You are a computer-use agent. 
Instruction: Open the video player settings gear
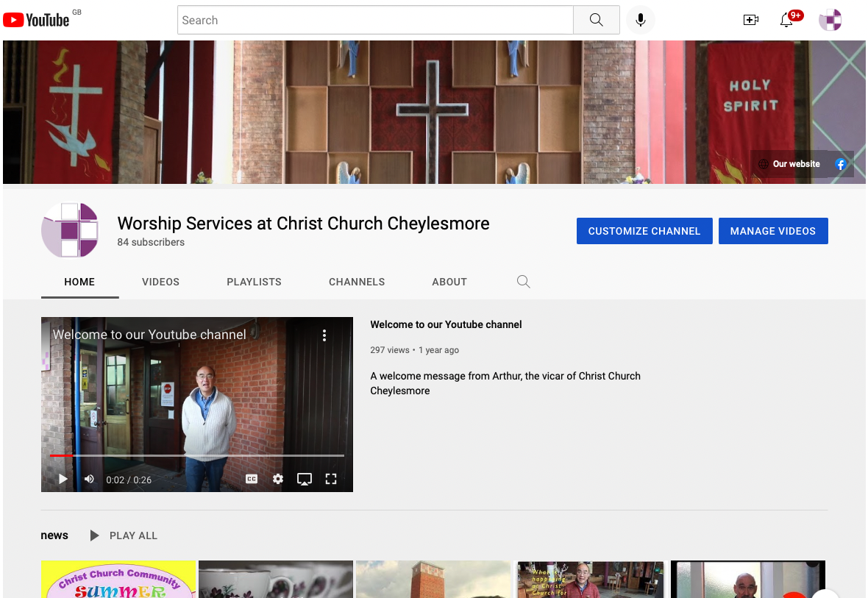pyautogui.click(x=278, y=478)
